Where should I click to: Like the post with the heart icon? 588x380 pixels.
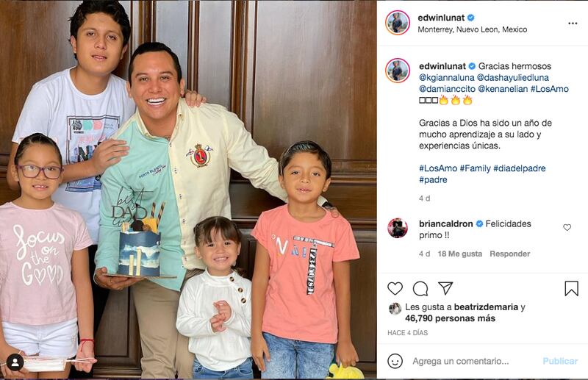click(x=395, y=288)
